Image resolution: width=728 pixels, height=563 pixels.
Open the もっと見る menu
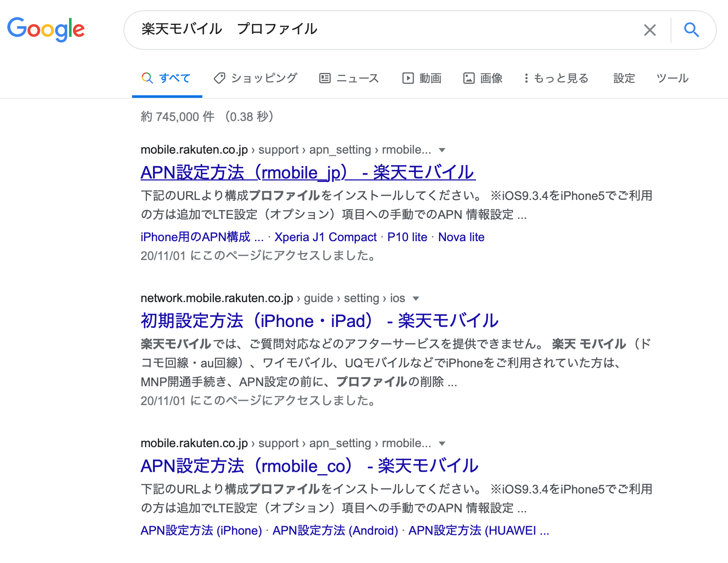(556, 78)
